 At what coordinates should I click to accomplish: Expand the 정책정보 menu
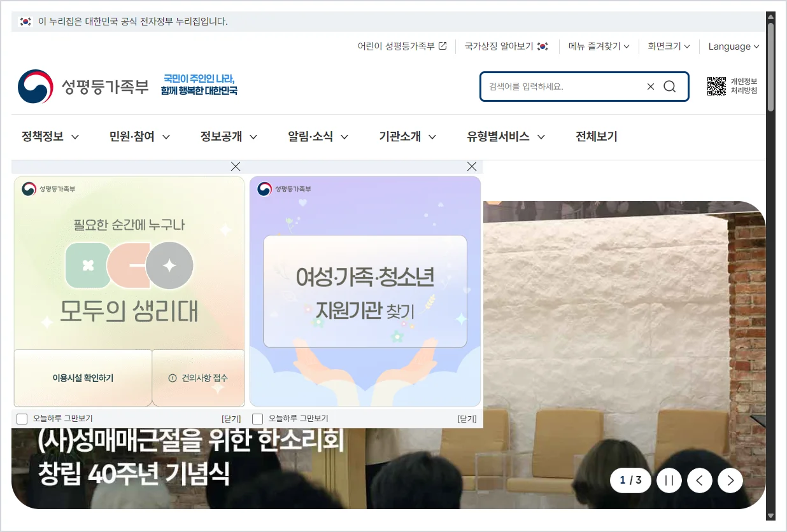(50, 136)
